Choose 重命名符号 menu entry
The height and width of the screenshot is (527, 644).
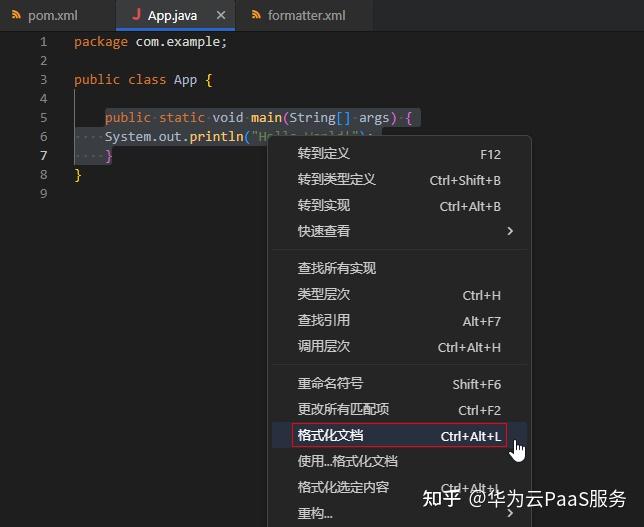399,384
